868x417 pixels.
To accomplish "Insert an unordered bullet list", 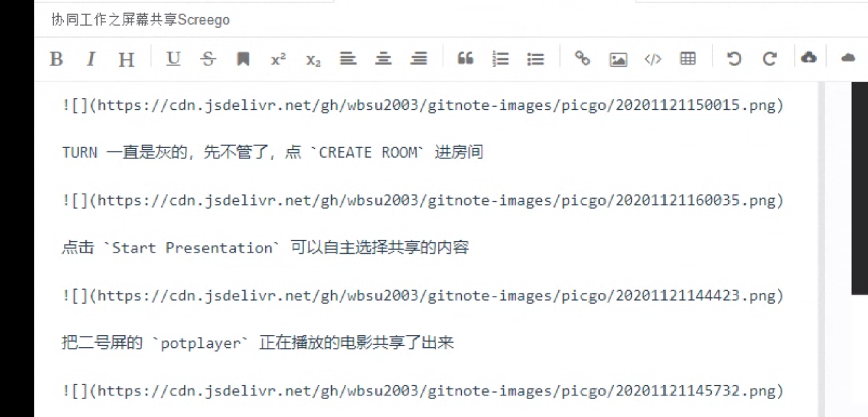I will 536,59.
